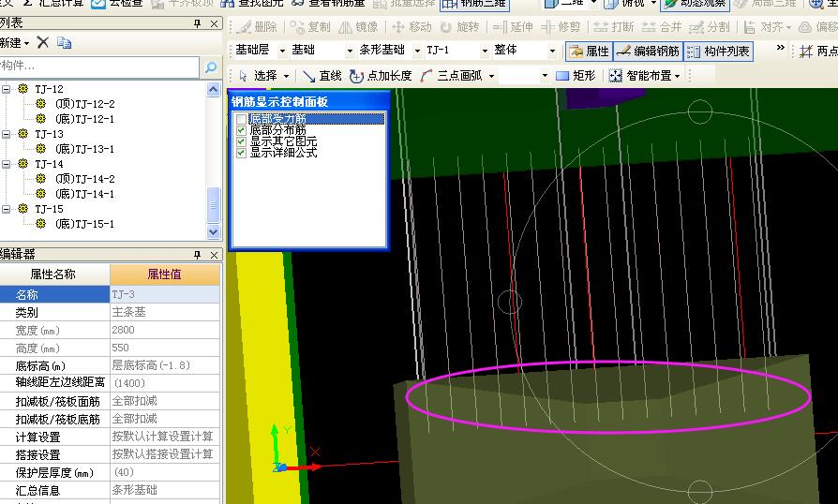Click the 属性名称 column header

(x=54, y=274)
